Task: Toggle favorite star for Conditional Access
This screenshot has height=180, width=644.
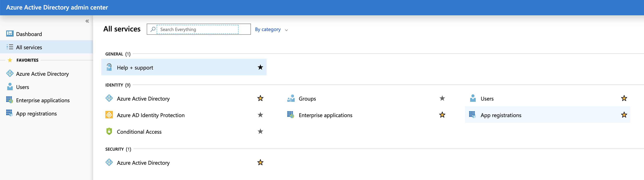Action: point(260,131)
